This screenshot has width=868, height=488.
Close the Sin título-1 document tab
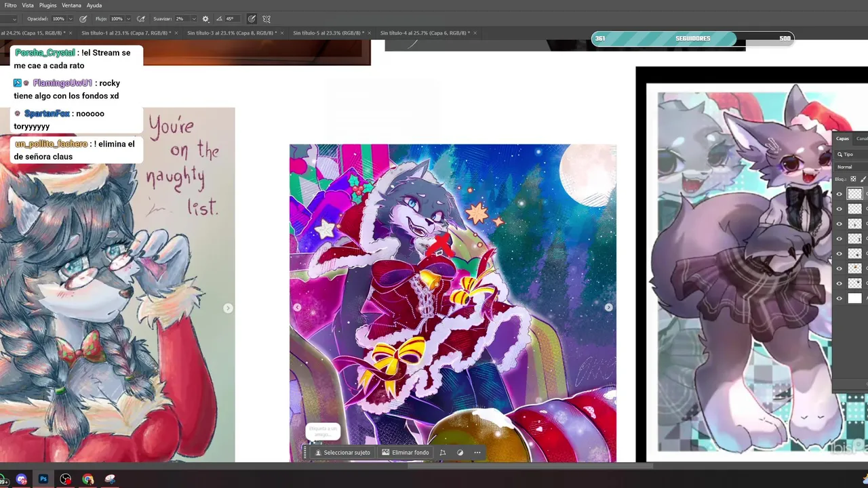click(x=176, y=33)
